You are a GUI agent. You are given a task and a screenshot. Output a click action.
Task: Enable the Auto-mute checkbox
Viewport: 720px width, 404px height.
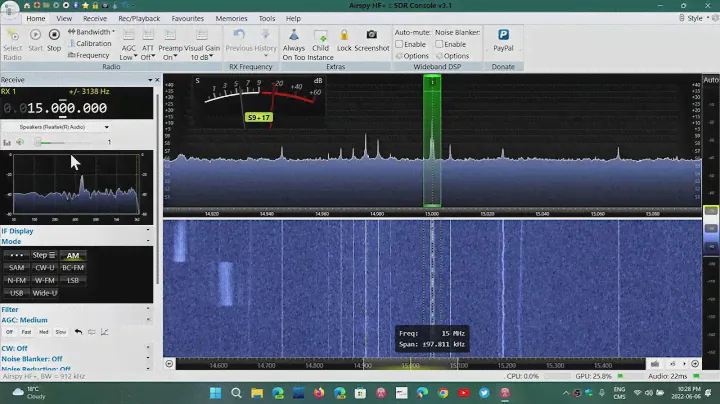coord(398,44)
